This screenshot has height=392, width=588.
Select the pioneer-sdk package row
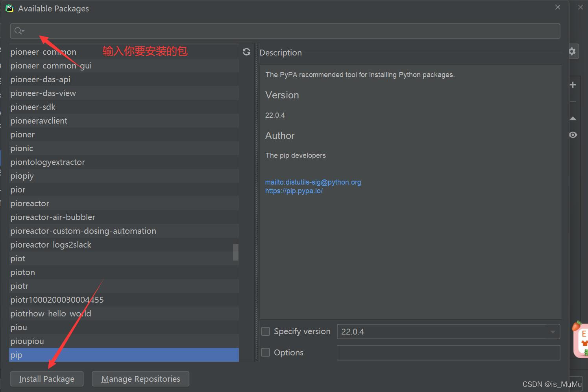coord(124,107)
